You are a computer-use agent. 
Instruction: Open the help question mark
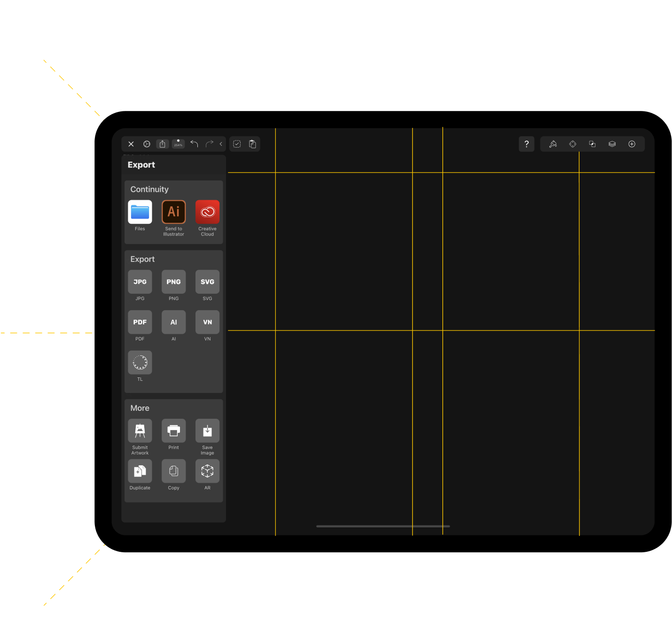(x=526, y=144)
